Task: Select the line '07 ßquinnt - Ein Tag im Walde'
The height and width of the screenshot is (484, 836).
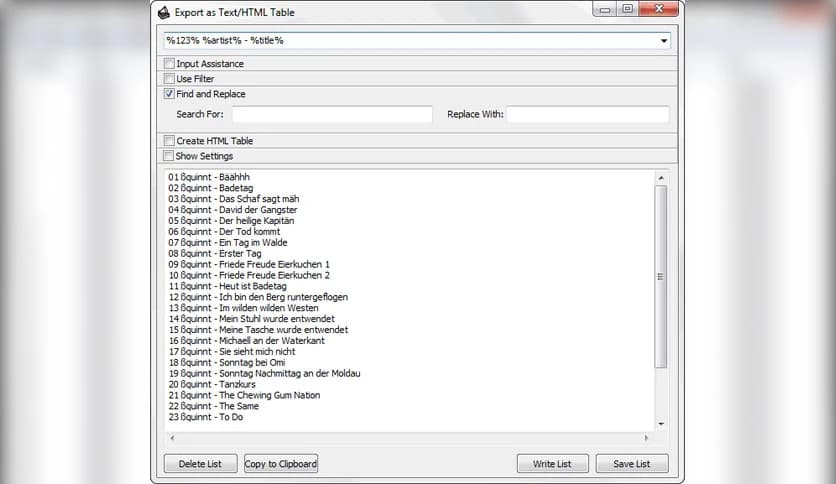Action: [x=228, y=243]
